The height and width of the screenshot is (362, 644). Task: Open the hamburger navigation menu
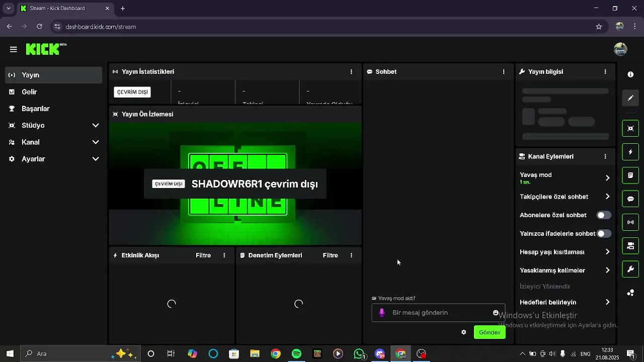[x=14, y=49]
